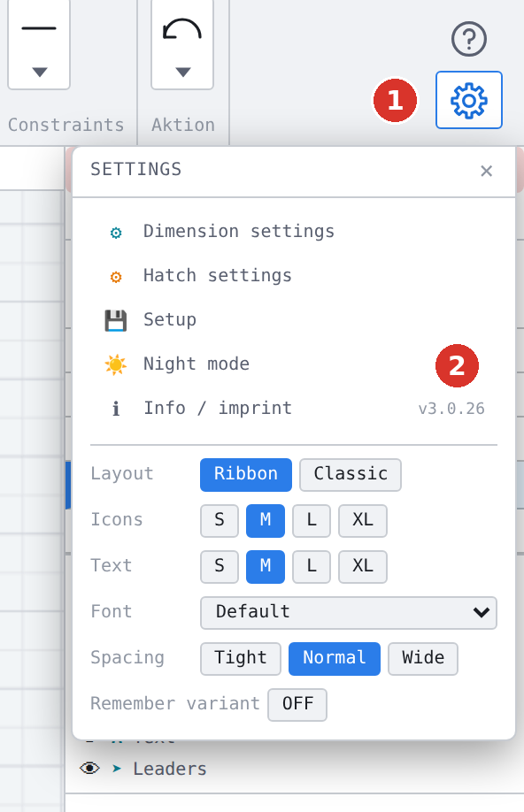
Task: Select Classic layout option
Action: (351, 474)
